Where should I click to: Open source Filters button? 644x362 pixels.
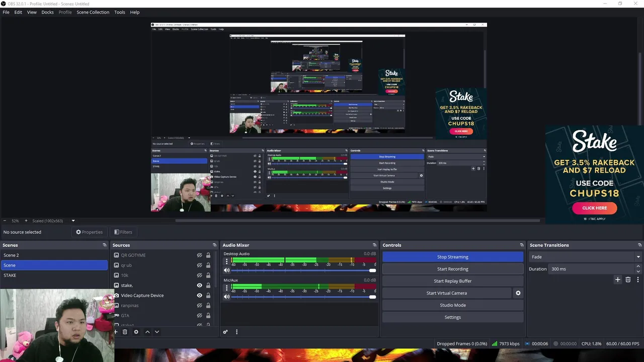[x=123, y=232]
